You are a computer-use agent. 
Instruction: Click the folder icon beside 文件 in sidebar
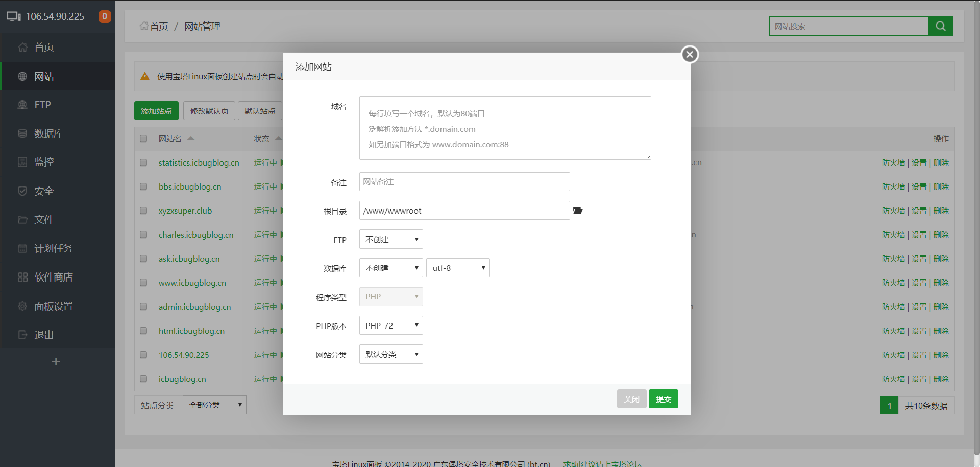(22, 220)
